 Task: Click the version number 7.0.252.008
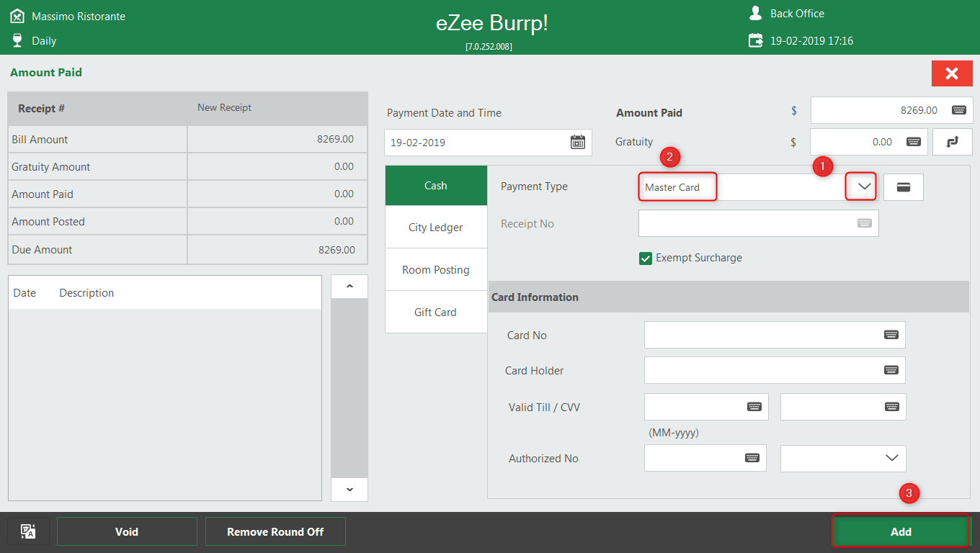pyautogui.click(x=489, y=46)
